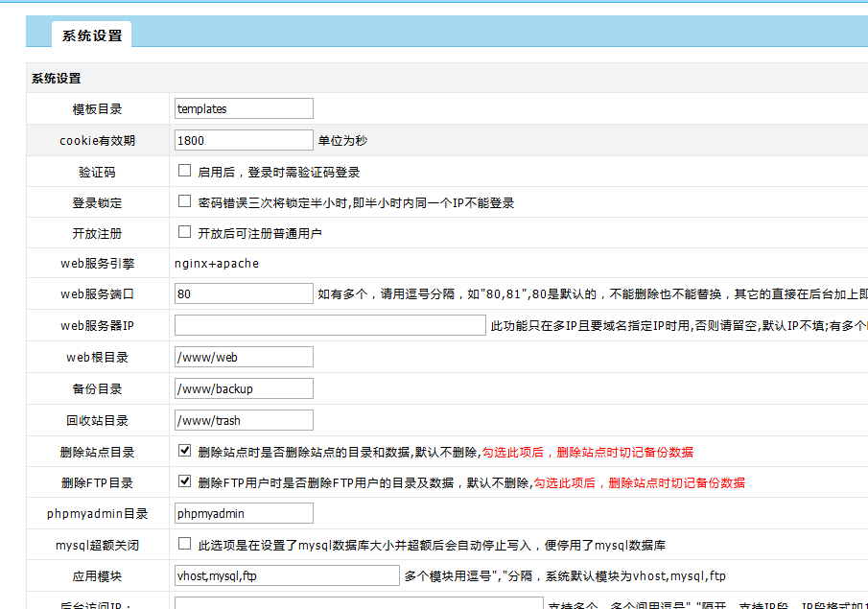This screenshot has width=868, height=609.
Task: Toggle the 开放注册 checkbox
Action: (185, 232)
